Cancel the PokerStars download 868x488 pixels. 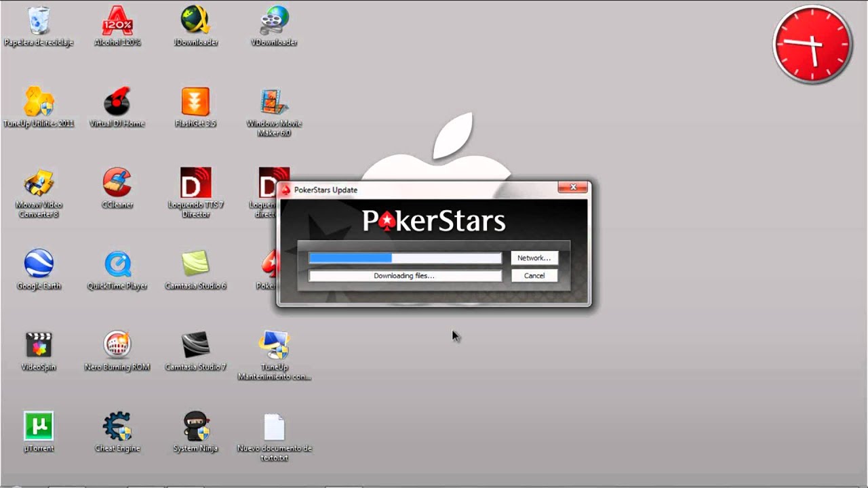coord(534,276)
